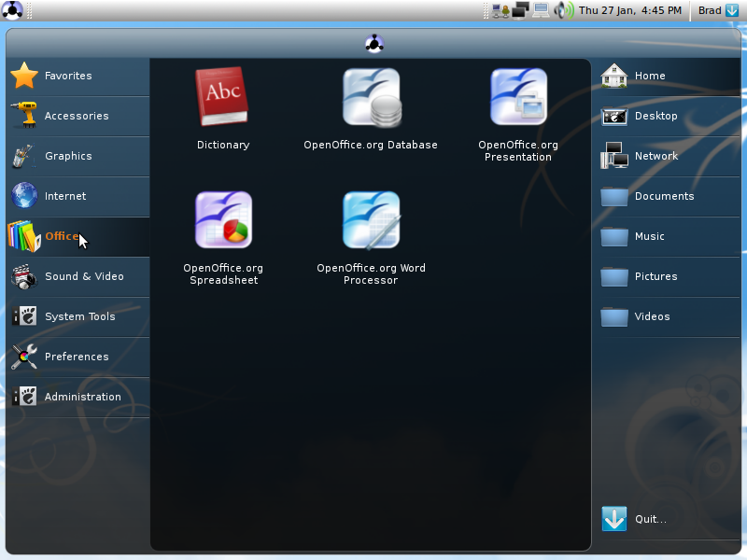Click the Documents folder icon
Viewport: 747px width, 560px height.
614,196
